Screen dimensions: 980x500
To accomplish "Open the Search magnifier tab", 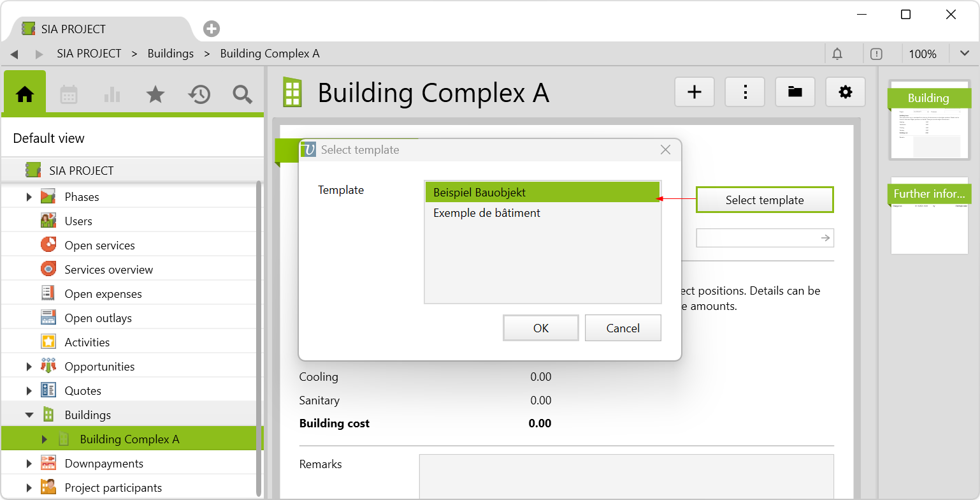I will pos(242,94).
